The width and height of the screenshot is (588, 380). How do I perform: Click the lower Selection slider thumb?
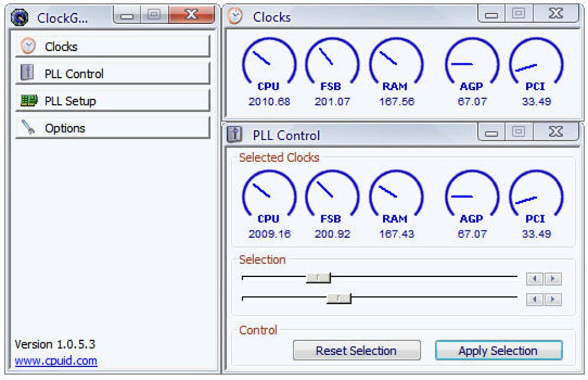(x=338, y=299)
